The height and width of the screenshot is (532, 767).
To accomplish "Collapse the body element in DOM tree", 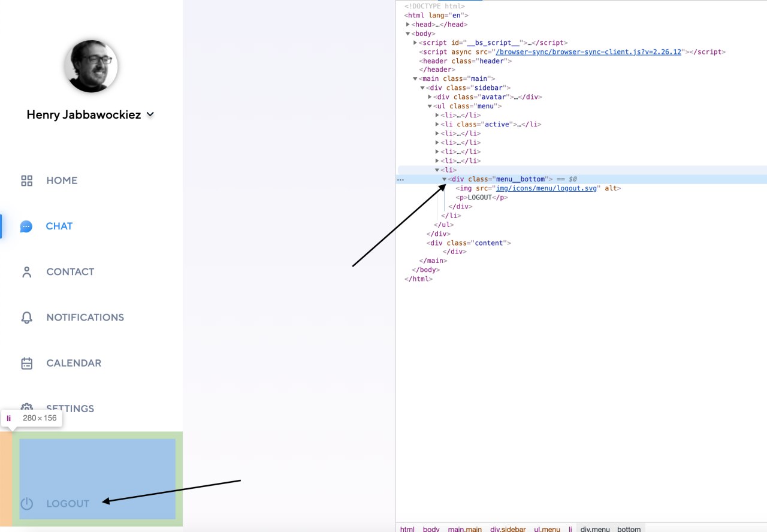I will tap(408, 34).
